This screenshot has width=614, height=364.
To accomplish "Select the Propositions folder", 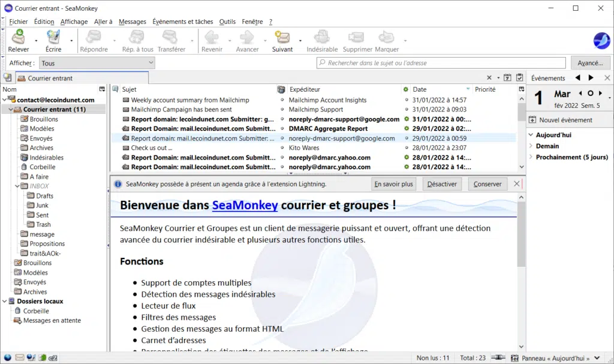I will point(47,243).
